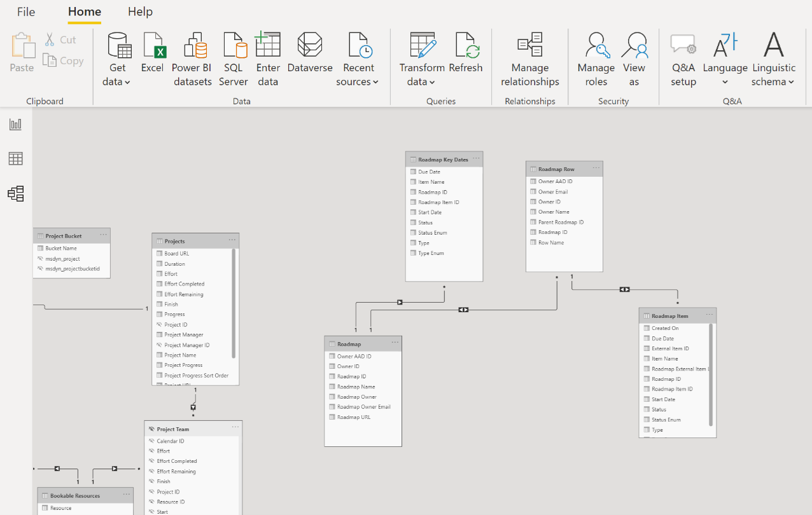Select the Roadmap Row table header

click(x=564, y=169)
